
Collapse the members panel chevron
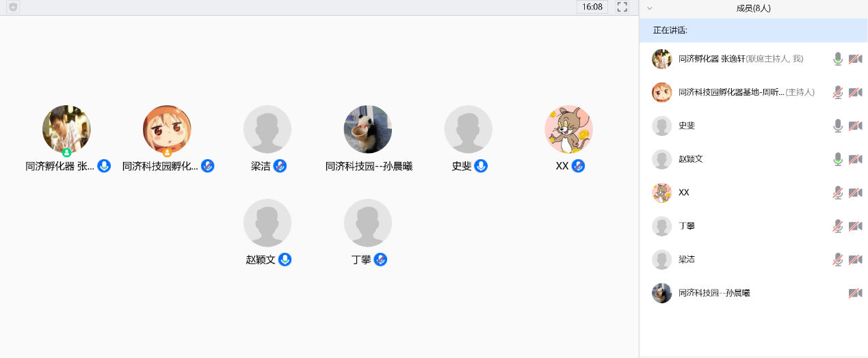coord(650,8)
